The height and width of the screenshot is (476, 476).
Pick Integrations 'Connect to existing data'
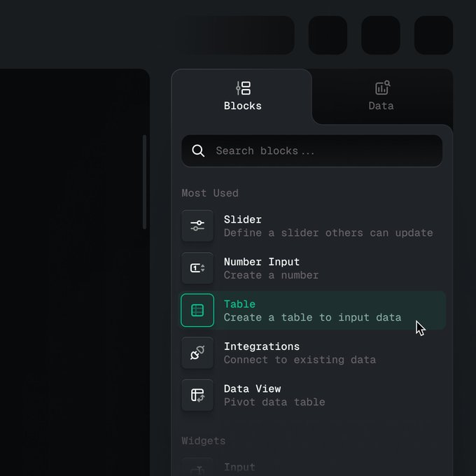coord(300,360)
